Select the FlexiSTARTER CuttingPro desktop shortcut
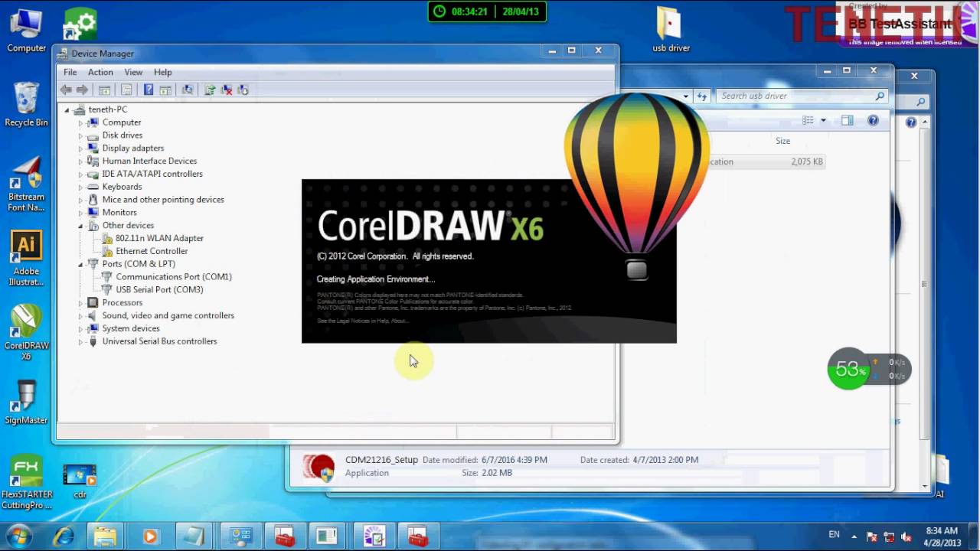Image resolution: width=980 pixels, height=551 pixels. pos(26,483)
